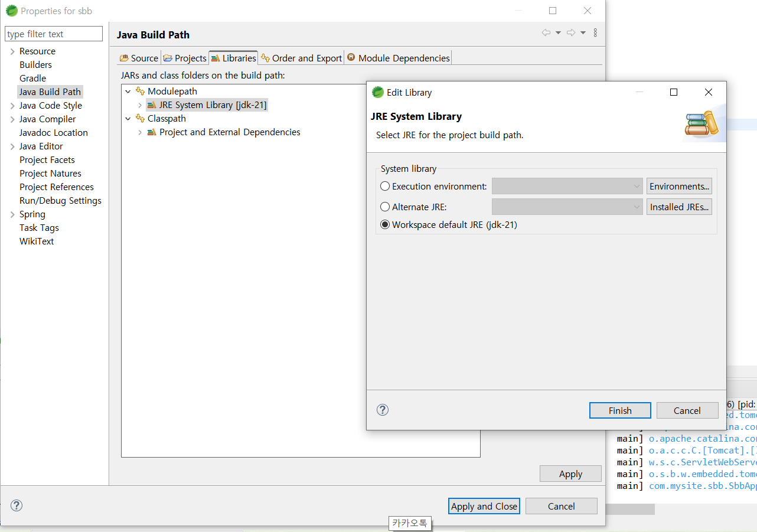
Task: Click the Classpath node icon
Action: click(x=141, y=118)
